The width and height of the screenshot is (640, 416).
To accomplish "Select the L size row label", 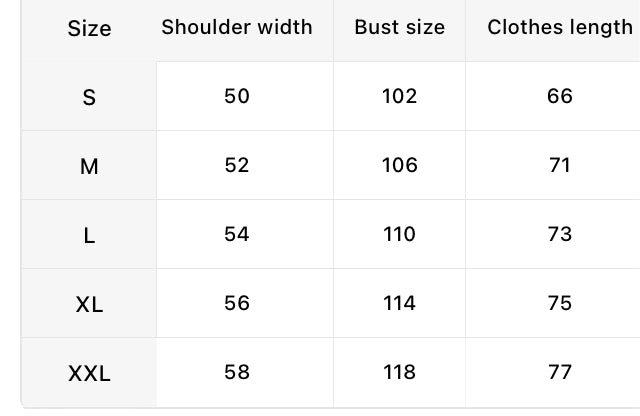I will 89,236.
